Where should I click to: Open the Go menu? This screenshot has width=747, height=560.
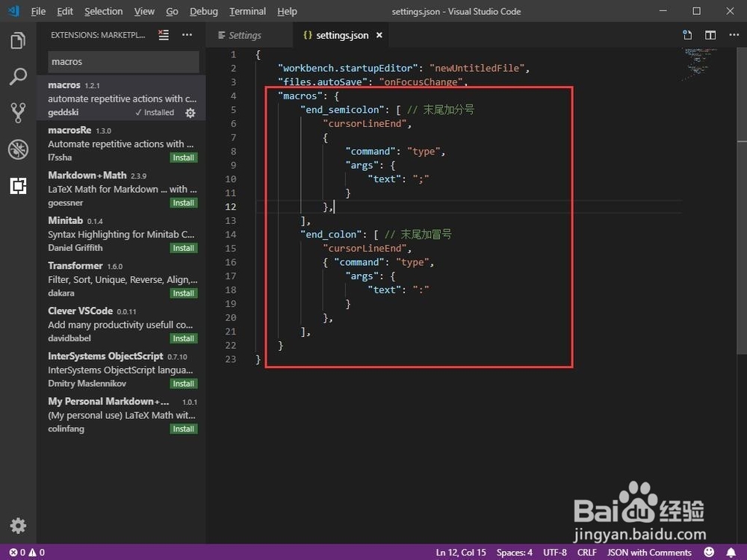pos(172,11)
